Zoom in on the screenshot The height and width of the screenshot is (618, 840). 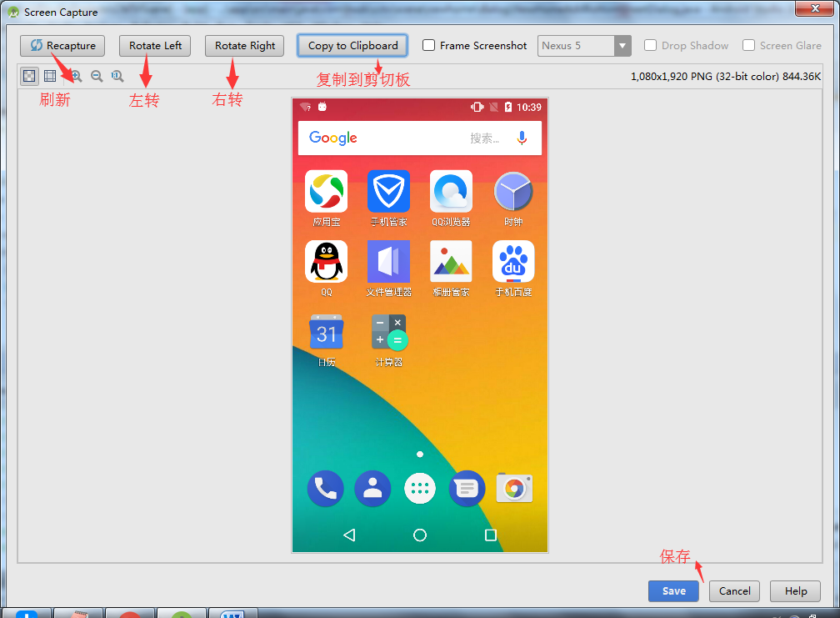tap(76, 76)
